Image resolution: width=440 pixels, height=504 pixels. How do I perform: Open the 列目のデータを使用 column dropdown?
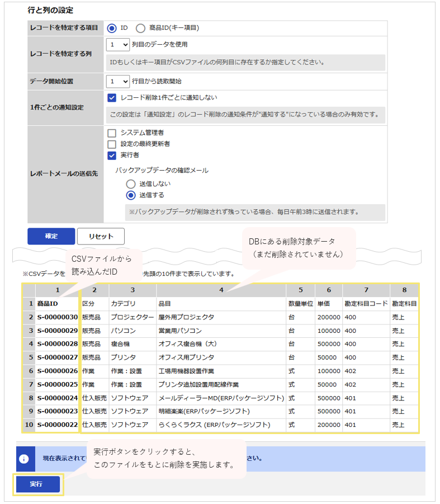tap(118, 45)
